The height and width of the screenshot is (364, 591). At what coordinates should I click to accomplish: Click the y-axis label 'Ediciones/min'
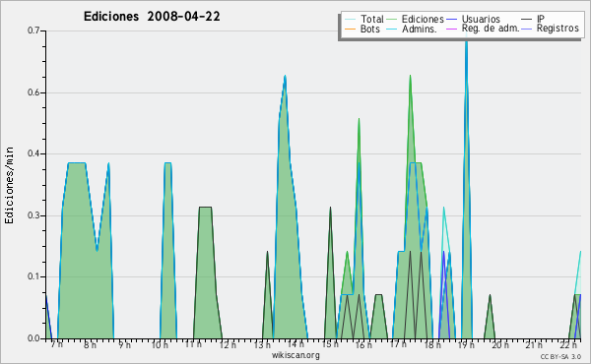(9, 185)
